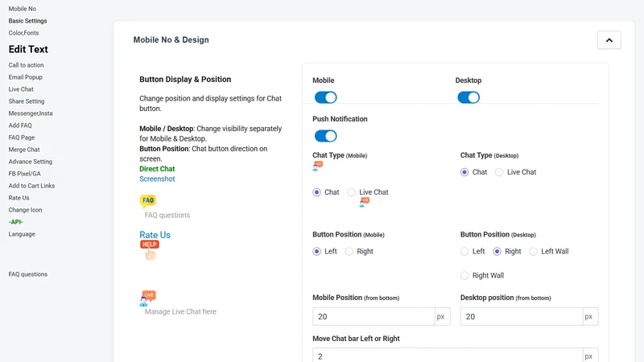Open Color,Fonts in sidebar
The width and height of the screenshot is (644, 362).
[23, 33]
